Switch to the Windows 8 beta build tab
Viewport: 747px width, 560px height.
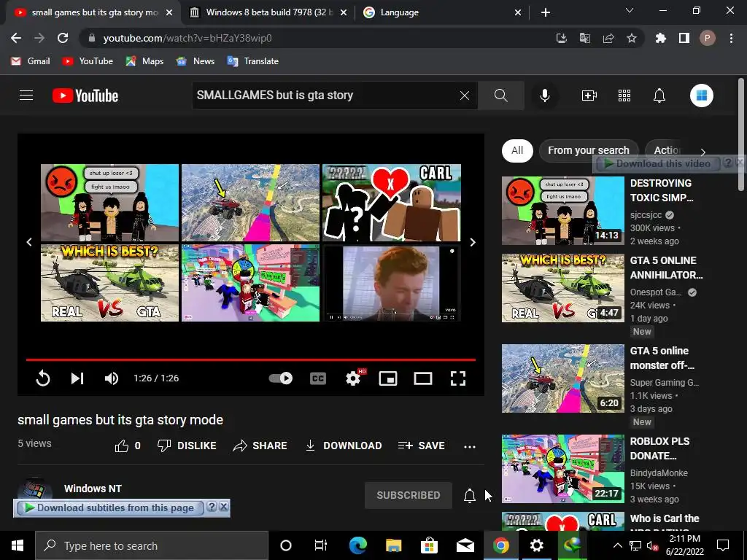268,12
